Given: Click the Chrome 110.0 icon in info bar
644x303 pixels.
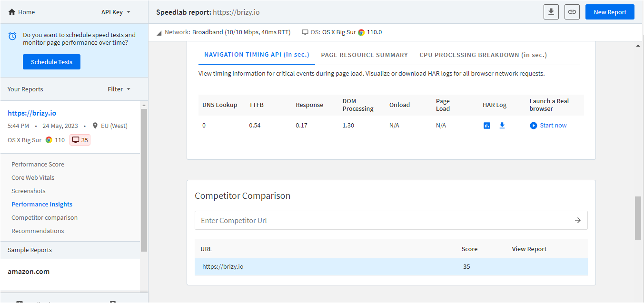Looking at the screenshot, I should click(361, 32).
